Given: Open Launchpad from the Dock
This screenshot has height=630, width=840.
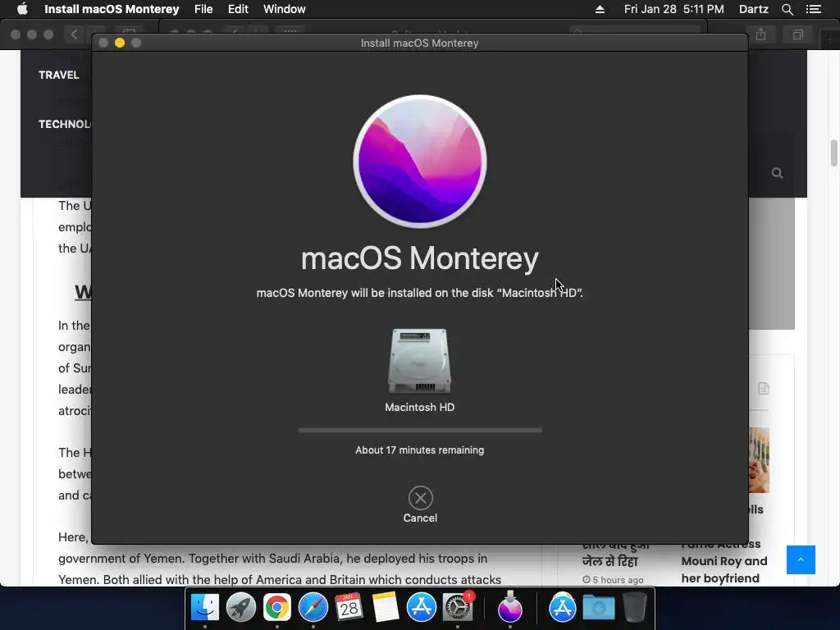Looking at the screenshot, I should pyautogui.click(x=241, y=608).
